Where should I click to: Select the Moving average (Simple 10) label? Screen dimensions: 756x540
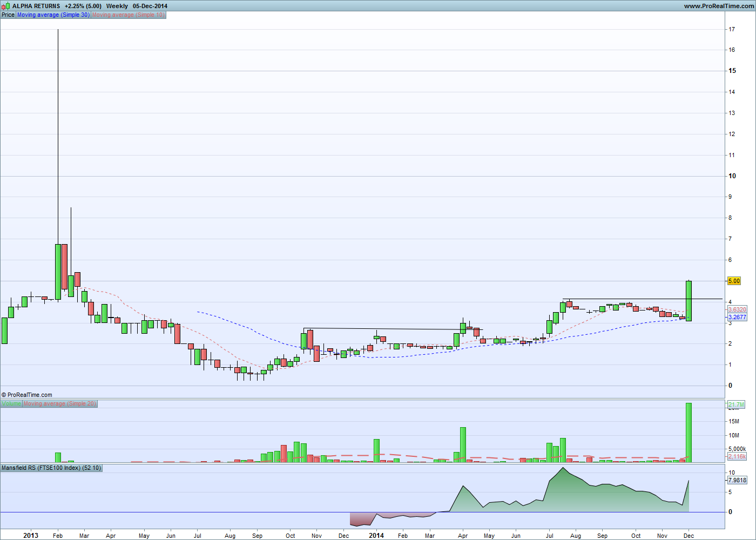[x=129, y=15]
